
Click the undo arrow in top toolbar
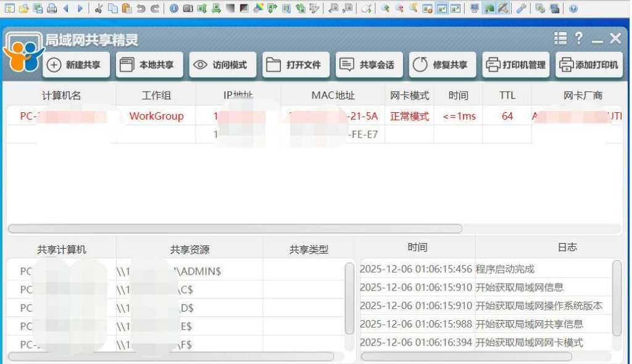point(141,8)
